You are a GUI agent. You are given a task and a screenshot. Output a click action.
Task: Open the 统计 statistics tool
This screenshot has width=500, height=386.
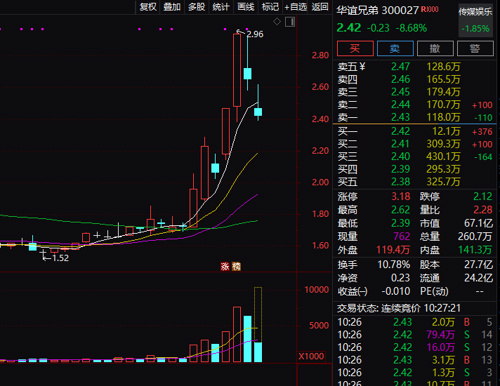pos(221,7)
